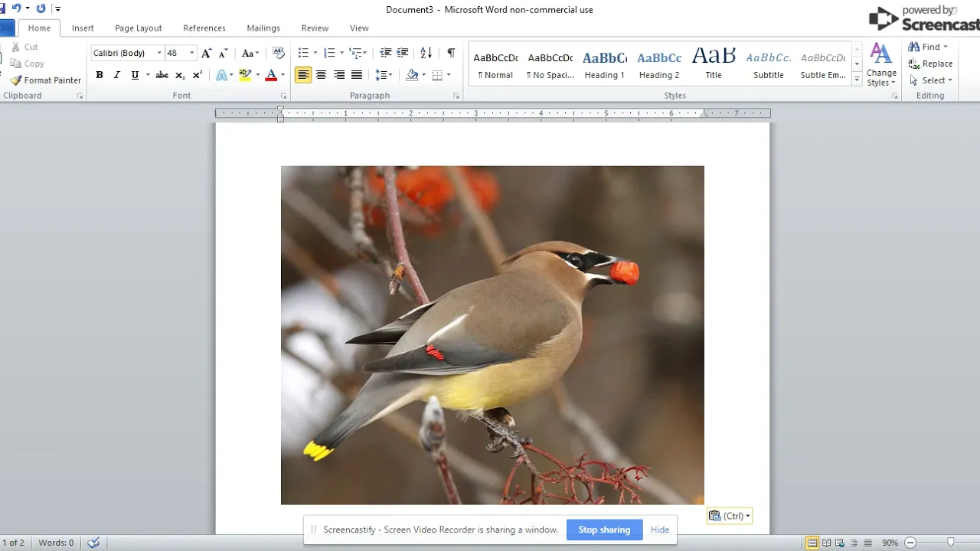Screen dimensions: 980x551
Task: Click the Bullets list icon
Action: (x=303, y=53)
